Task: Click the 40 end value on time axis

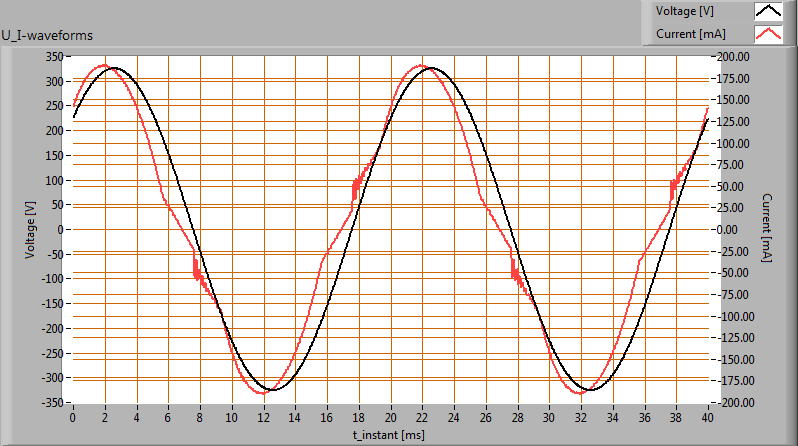Action: click(707, 417)
